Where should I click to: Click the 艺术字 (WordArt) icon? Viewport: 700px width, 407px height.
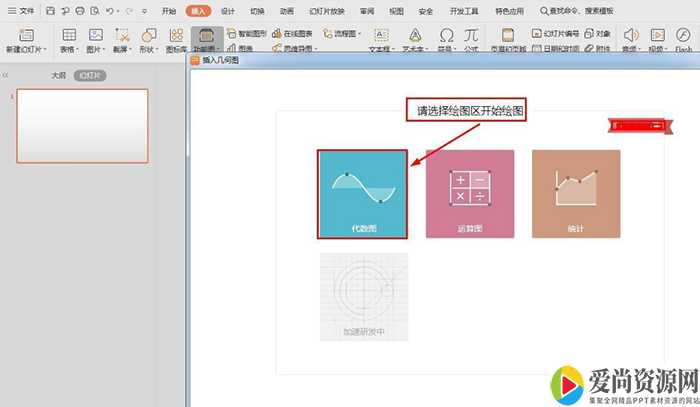pos(413,34)
